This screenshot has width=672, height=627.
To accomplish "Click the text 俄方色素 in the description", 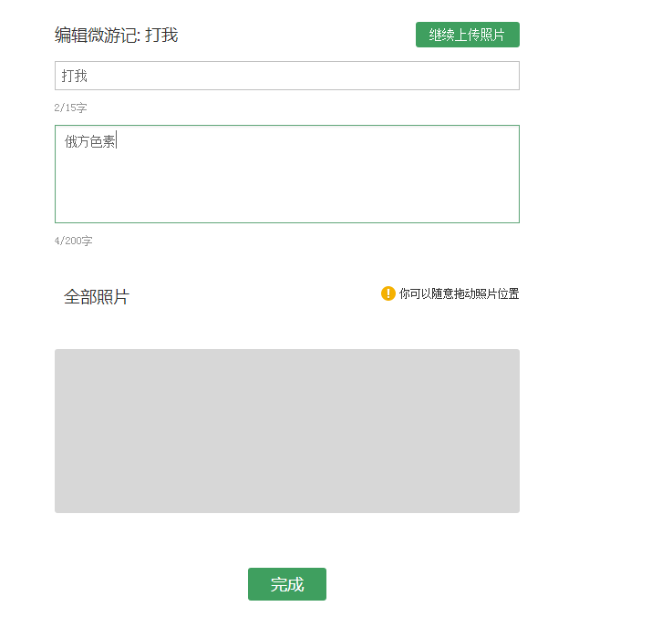I will (89, 141).
